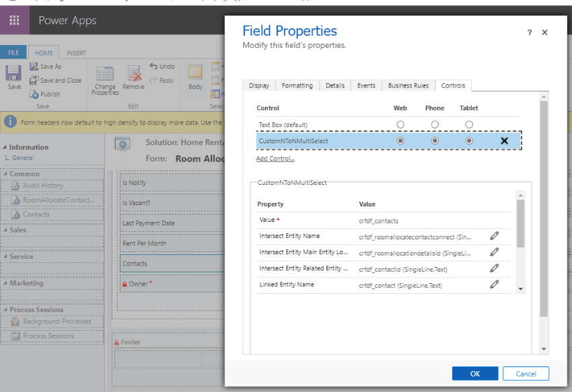
Task: Collapse the Process Sessions section
Action: (5, 309)
